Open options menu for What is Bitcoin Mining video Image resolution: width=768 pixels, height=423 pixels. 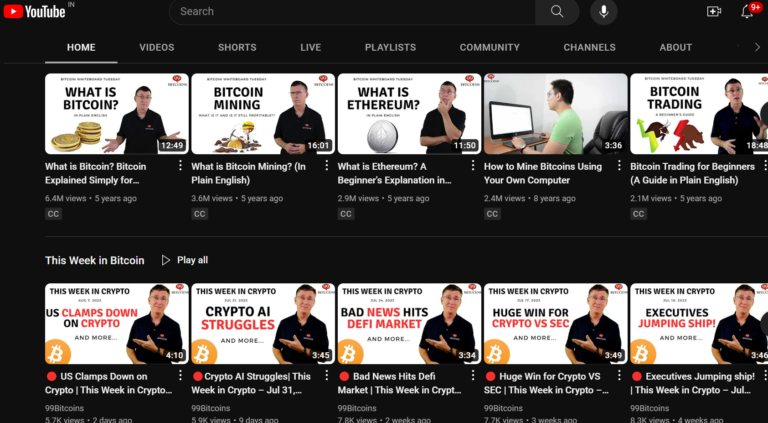327,166
